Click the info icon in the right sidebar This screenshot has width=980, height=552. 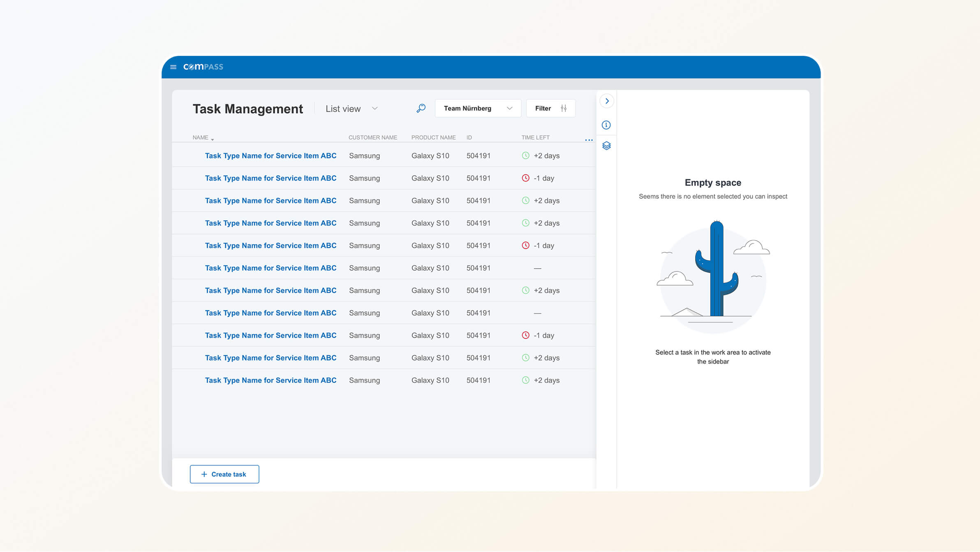pos(606,125)
